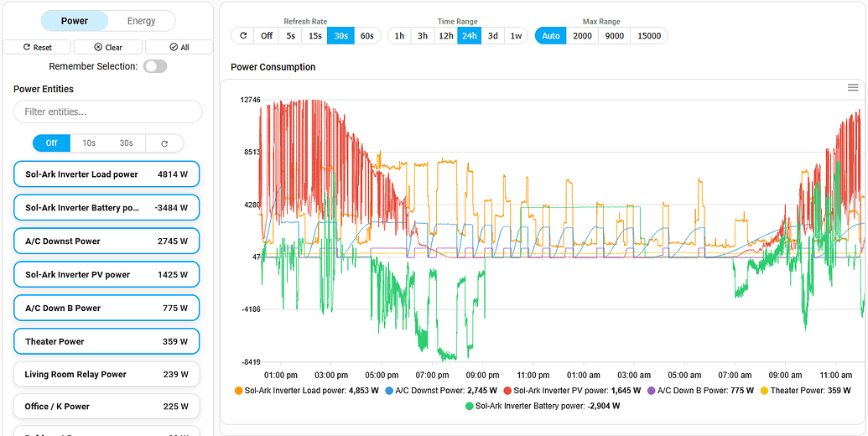
Task: Set refresh rate to 30s
Action: pos(341,35)
